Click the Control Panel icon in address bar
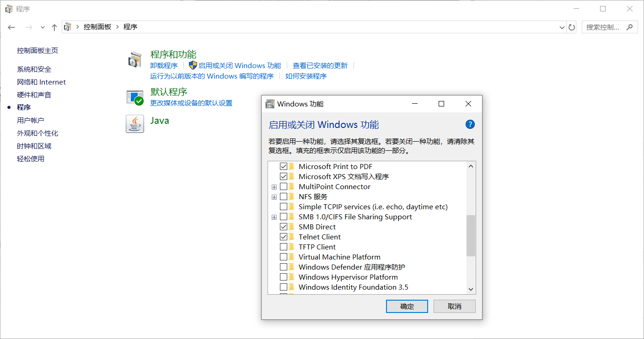644x339 pixels. click(x=68, y=27)
